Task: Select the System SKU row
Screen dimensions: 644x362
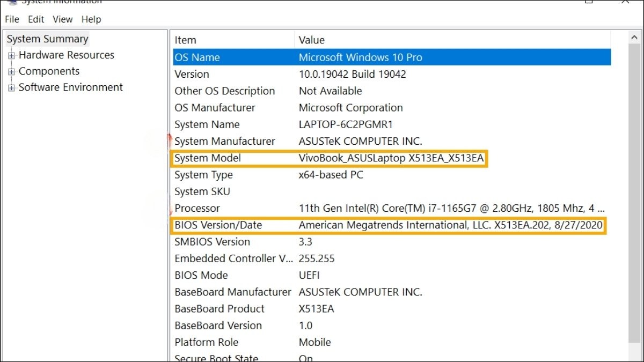Action: (x=392, y=191)
